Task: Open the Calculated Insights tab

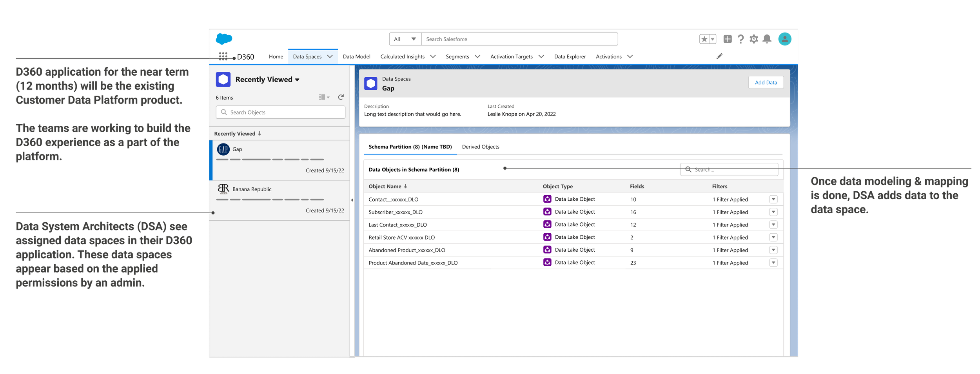Action: (403, 56)
